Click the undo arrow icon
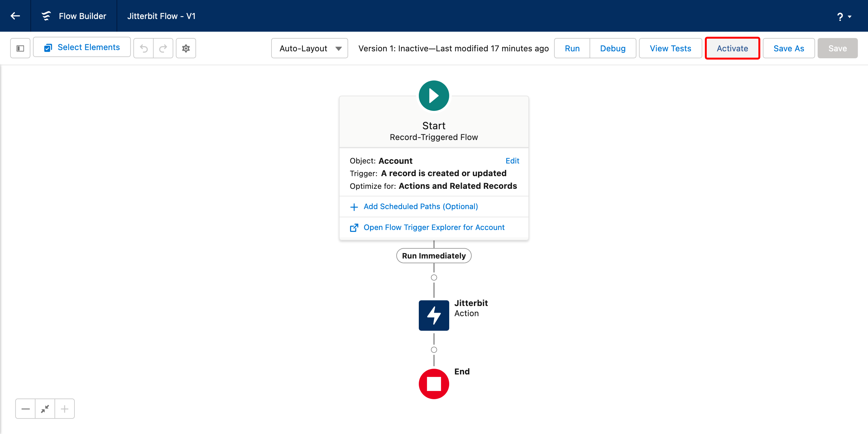Viewport: 868px width, 434px height. [144, 48]
